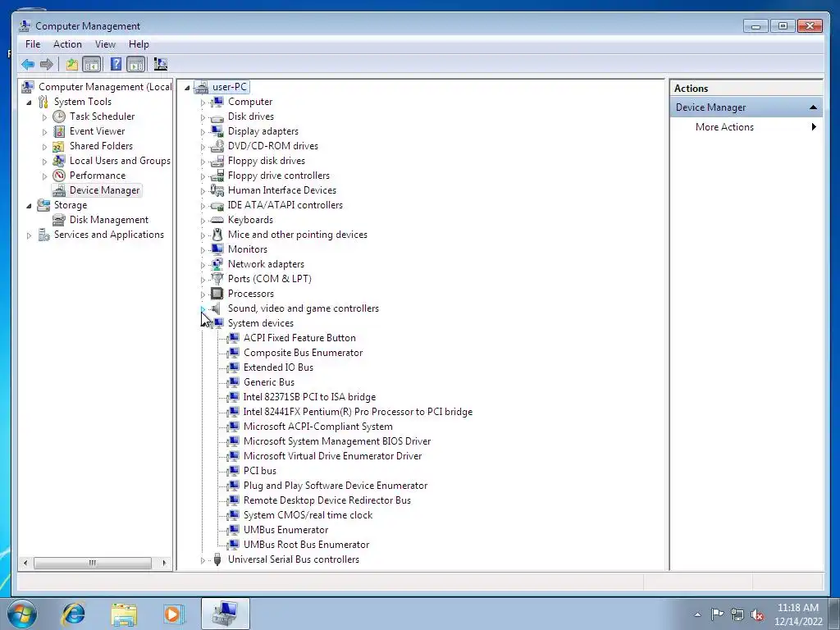Click left pane horizontal scrollbar right arrow
Viewport: 840px width, 630px height.
pyautogui.click(x=164, y=563)
